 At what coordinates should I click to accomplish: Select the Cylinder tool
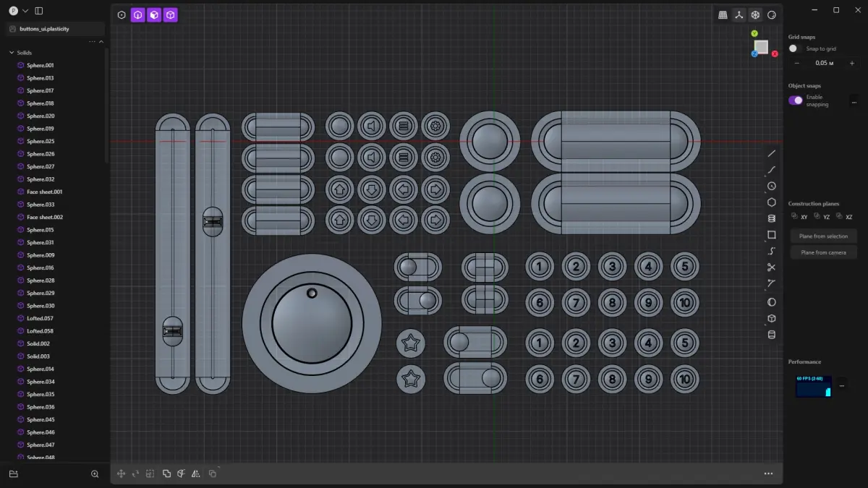[x=772, y=335]
